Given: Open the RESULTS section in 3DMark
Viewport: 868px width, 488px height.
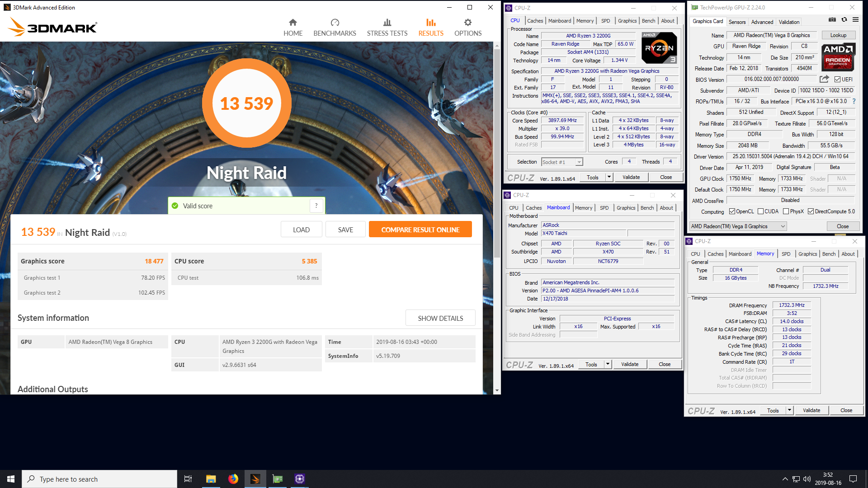Looking at the screenshot, I should [x=431, y=28].
